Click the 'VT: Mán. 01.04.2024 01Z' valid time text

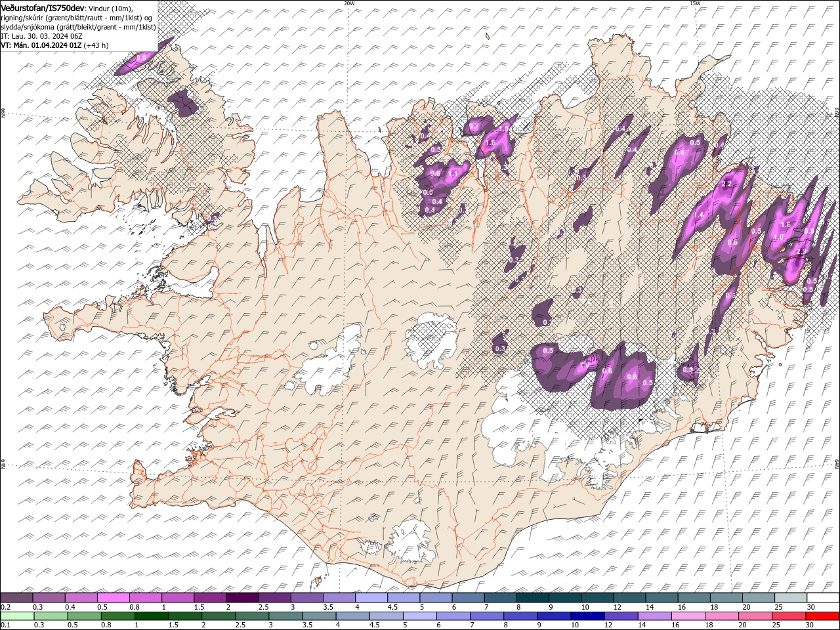click(41, 45)
